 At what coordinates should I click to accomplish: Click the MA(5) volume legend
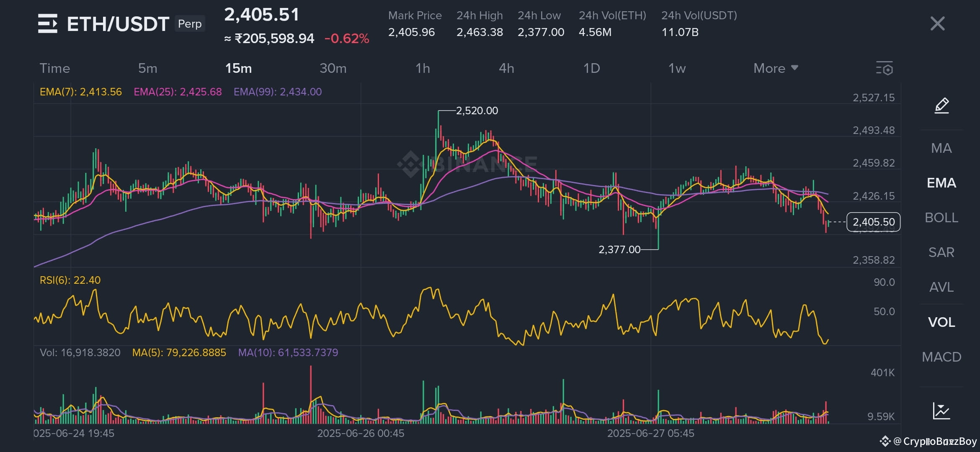click(179, 352)
